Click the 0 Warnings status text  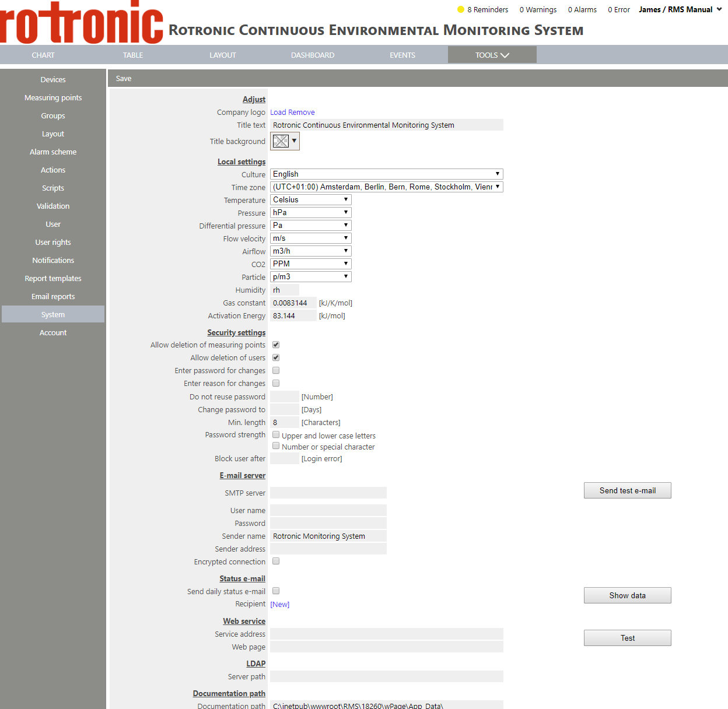(x=538, y=9)
